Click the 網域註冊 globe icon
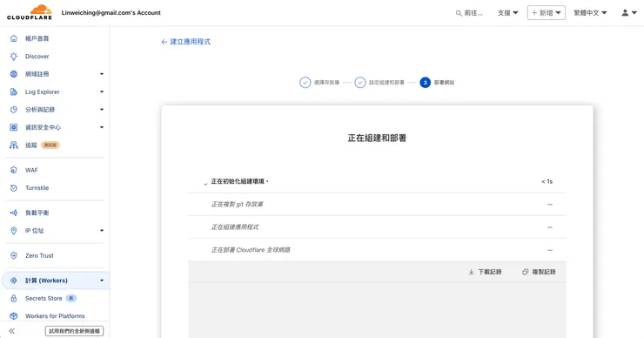 (x=14, y=74)
